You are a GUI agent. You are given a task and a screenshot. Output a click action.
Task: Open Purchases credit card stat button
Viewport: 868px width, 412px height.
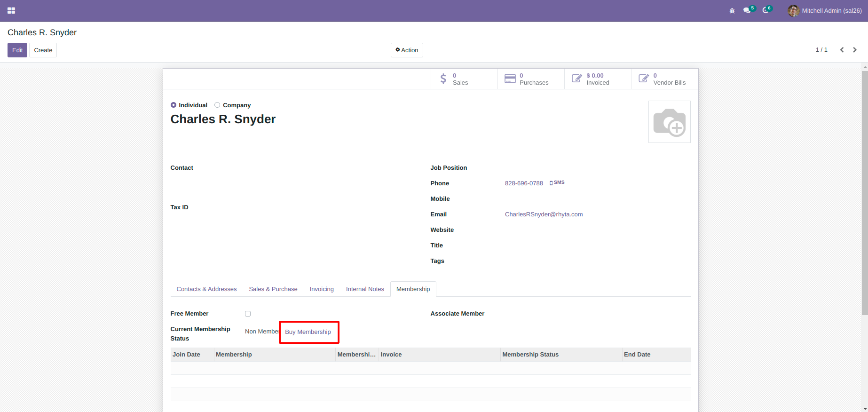531,79
